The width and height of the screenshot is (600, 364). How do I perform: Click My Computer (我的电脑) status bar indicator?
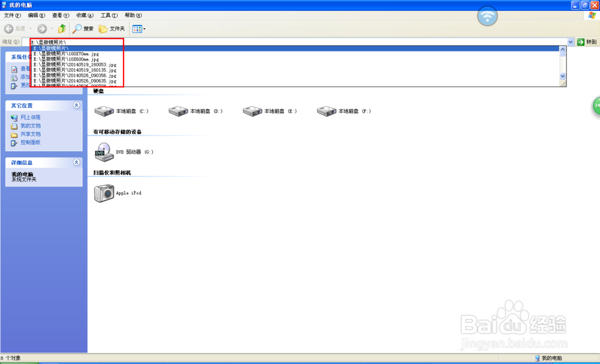(548, 358)
